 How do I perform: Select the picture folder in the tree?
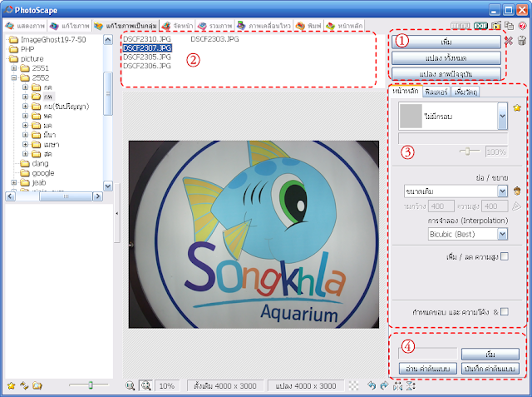(x=32, y=59)
